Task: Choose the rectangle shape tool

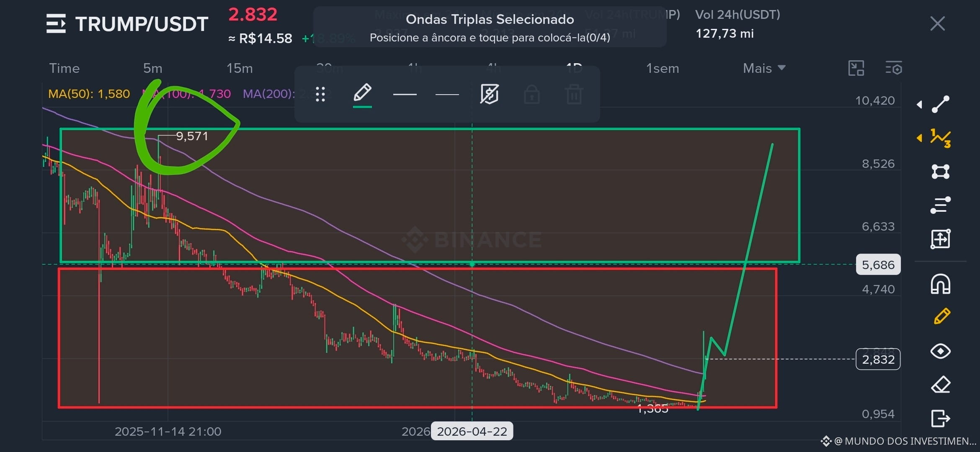Action: coord(941,172)
